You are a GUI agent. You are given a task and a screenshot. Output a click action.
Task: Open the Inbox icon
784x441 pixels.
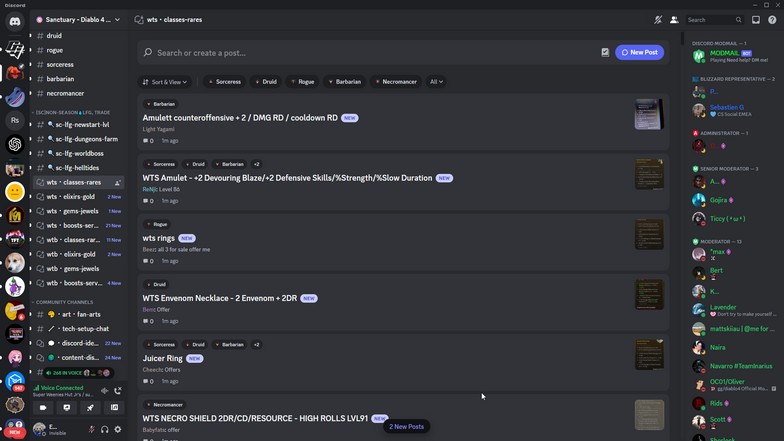[x=756, y=20]
